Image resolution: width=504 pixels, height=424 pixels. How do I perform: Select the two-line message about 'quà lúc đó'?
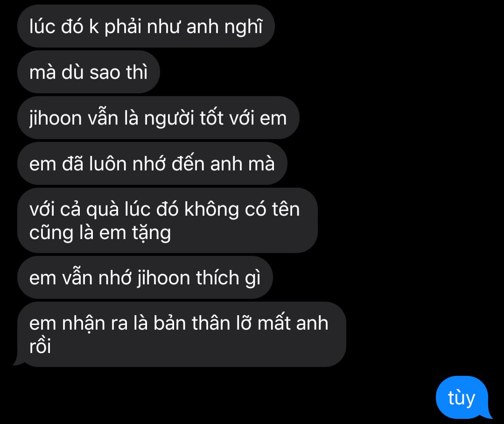point(168,220)
